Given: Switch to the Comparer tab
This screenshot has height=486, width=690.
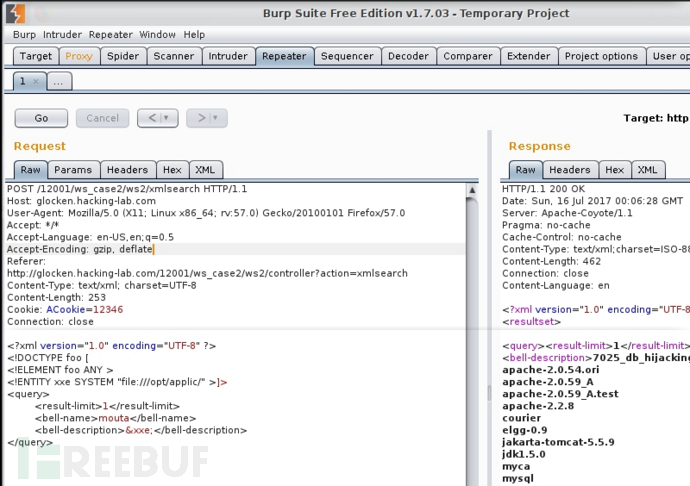Looking at the screenshot, I should [468, 56].
